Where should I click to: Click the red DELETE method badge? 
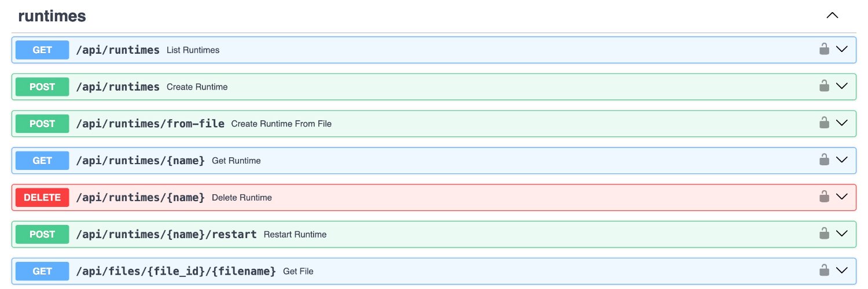[42, 198]
